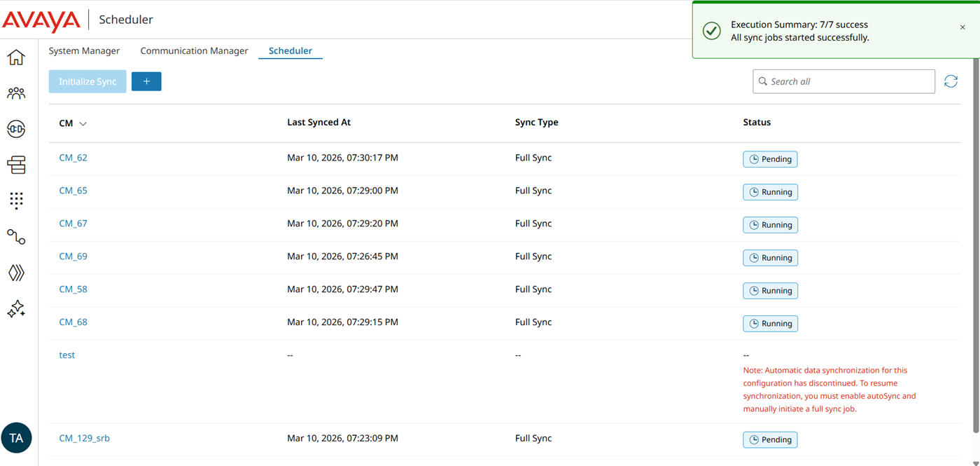The image size is (980, 466).
Task: Click the plus add button
Action: point(146,81)
